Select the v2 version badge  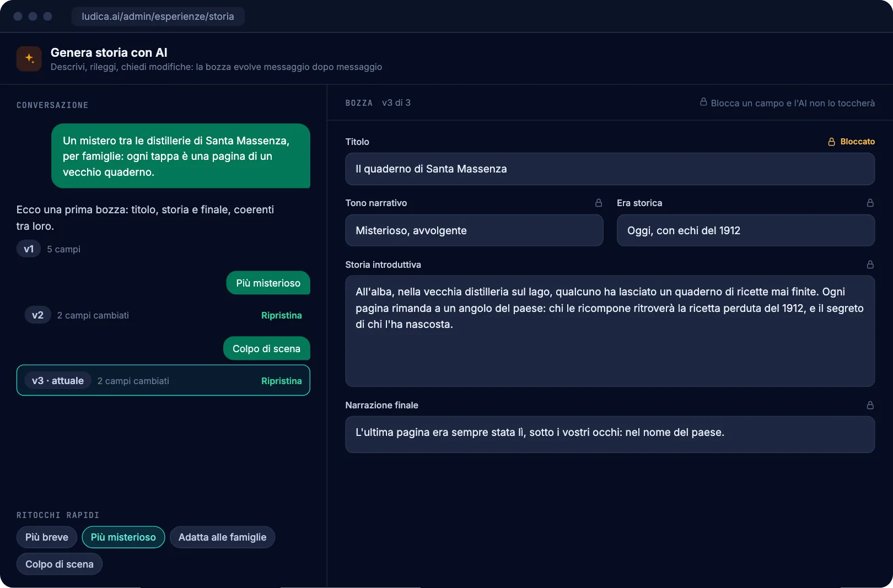point(37,315)
